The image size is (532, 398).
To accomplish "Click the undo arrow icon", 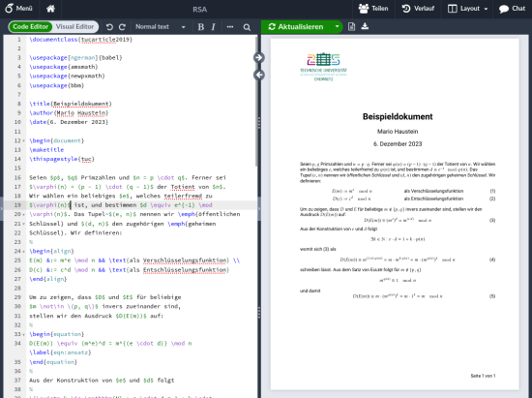I will click(x=109, y=27).
